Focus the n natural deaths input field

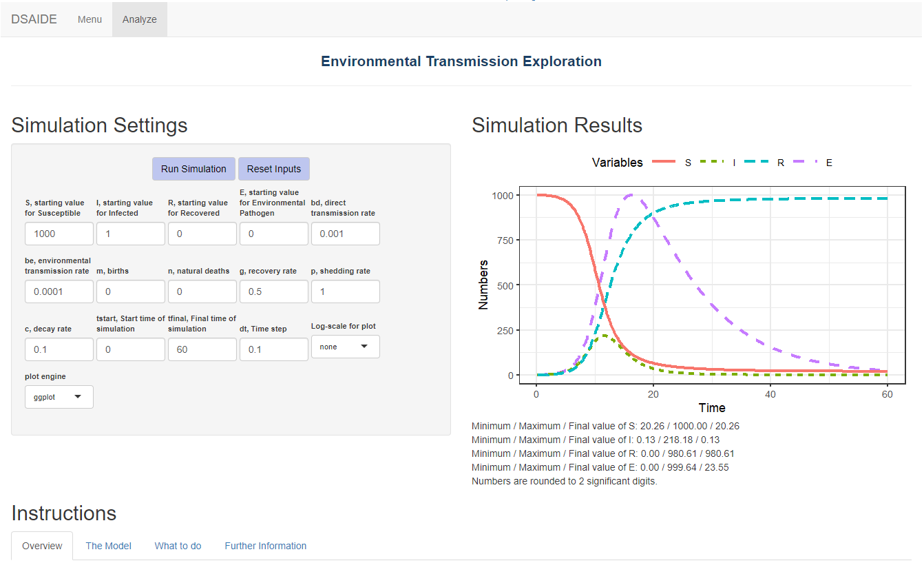pos(202,291)
